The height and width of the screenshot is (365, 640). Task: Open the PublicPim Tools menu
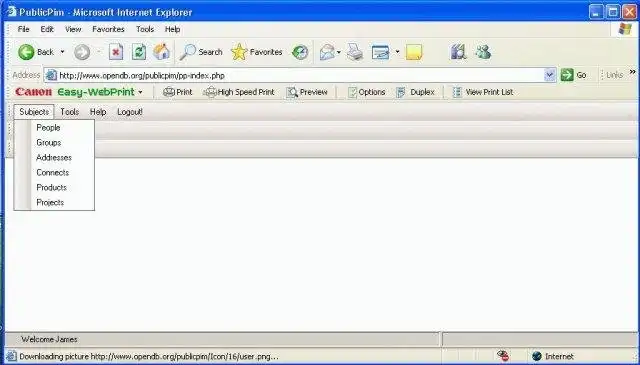[69, 111]
